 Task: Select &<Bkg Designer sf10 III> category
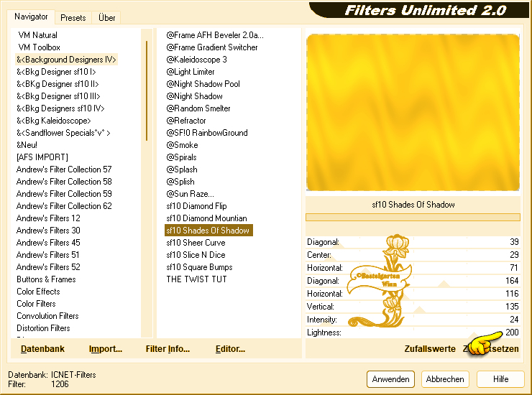click(x=58, y=96)
